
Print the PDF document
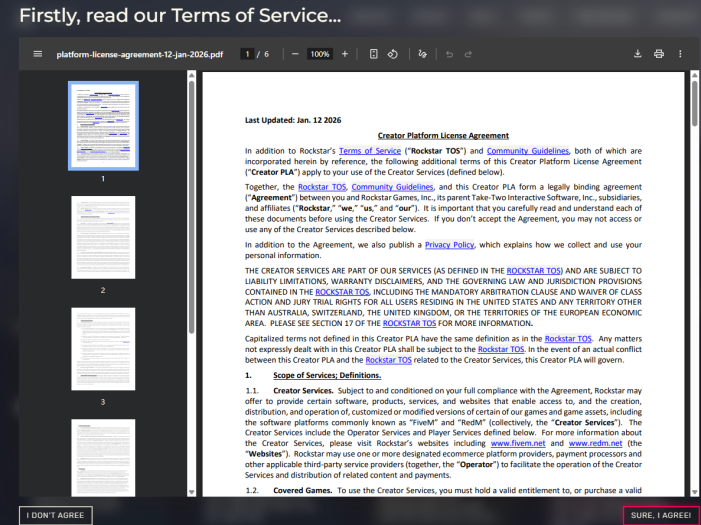[659, 54]
